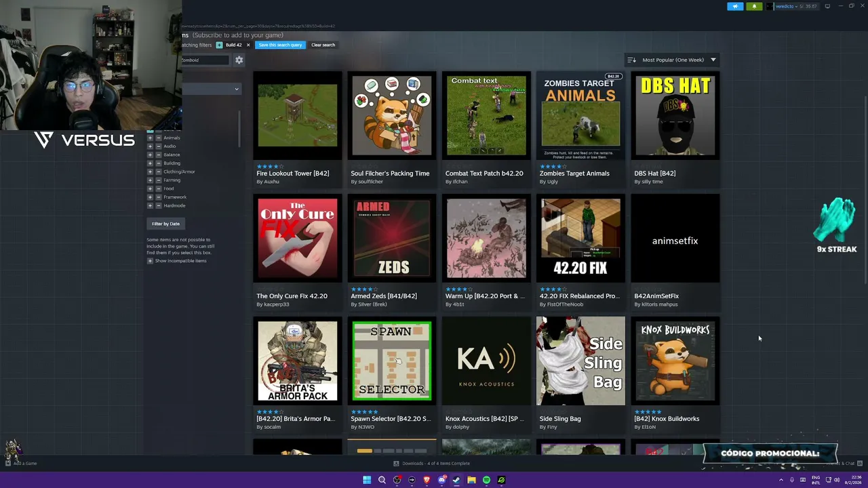This screenshot has height=488, width=868.
Task: Open The Only Cure Fix thumbnail
Action: pos(297,238)
